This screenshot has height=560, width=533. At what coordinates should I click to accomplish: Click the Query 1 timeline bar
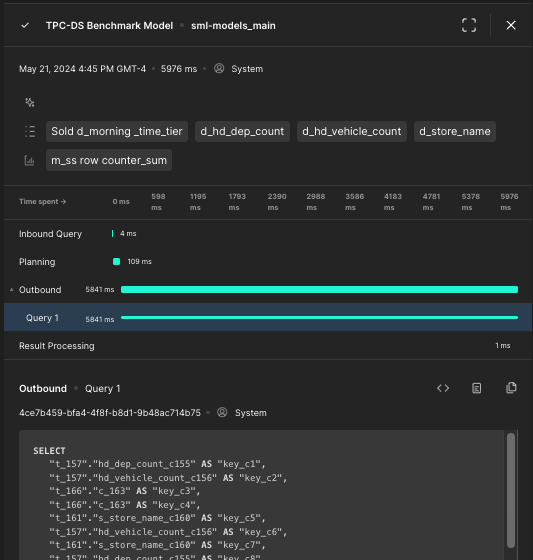(x=319, y=317)
